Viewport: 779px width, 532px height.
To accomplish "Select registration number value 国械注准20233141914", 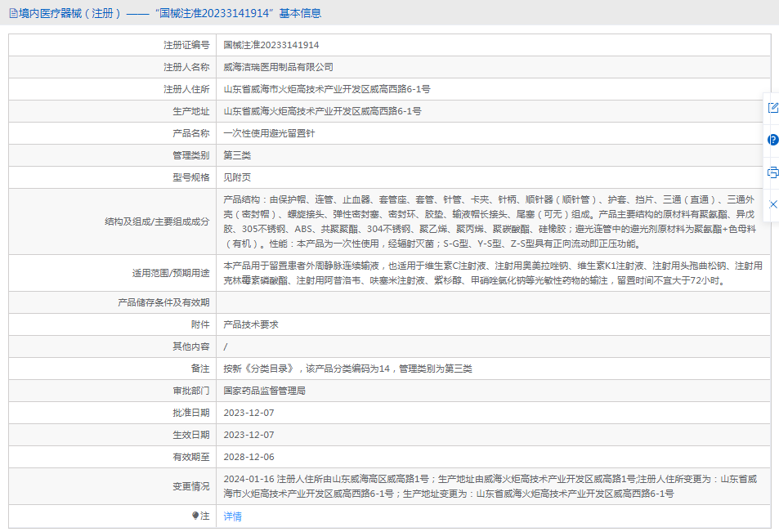I will (271, 45).
